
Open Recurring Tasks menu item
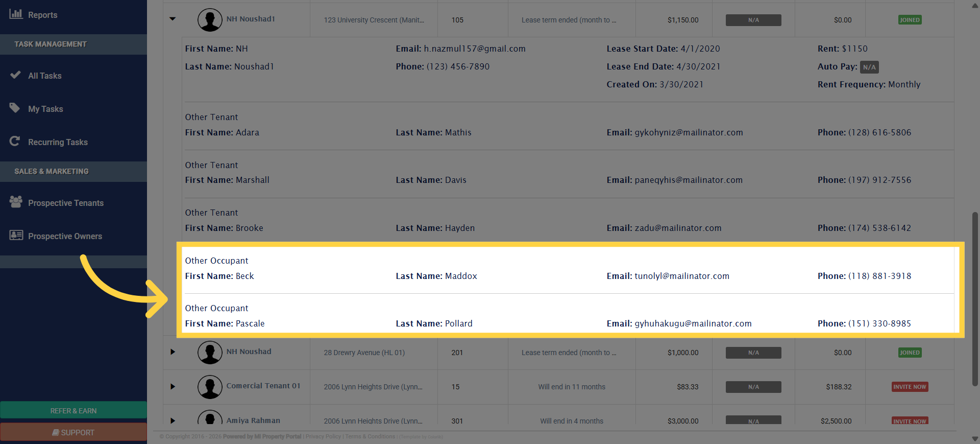[x=58, y=142]
